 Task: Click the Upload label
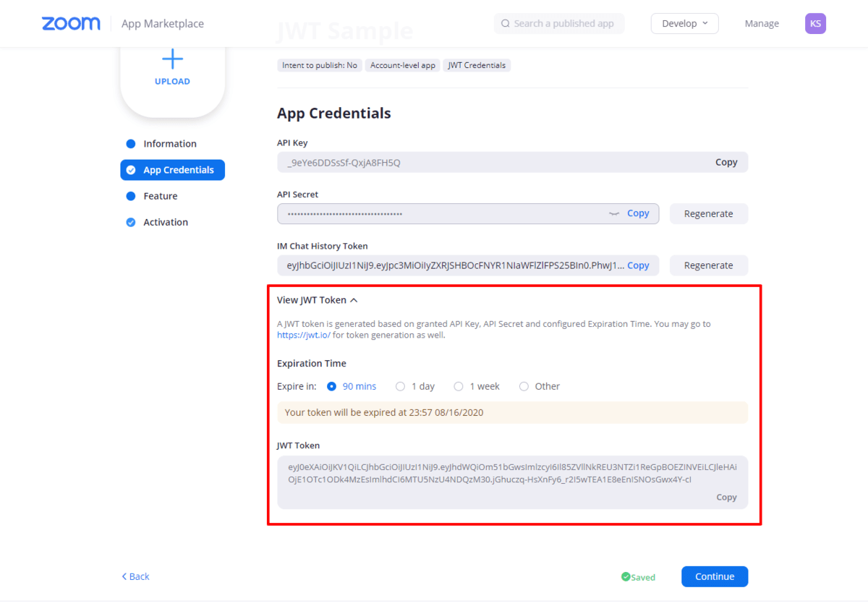tap(172, 82)
